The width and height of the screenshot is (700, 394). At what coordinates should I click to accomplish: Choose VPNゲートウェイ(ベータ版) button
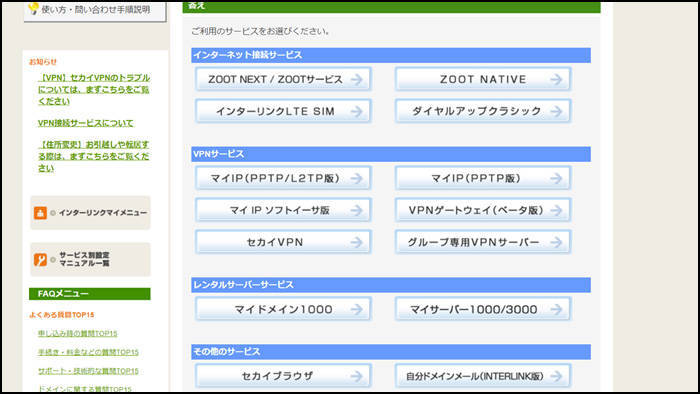point(483,210)
